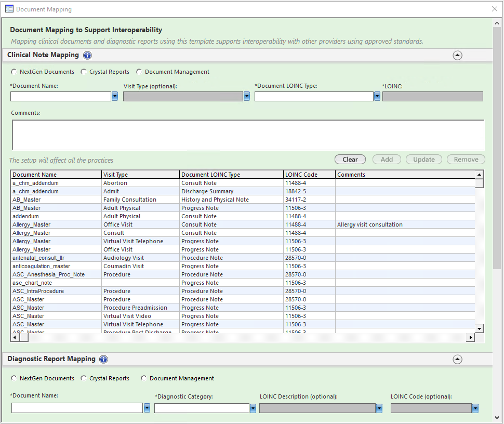Click the table's horizontal scroll right arrow

pos(471,338)
